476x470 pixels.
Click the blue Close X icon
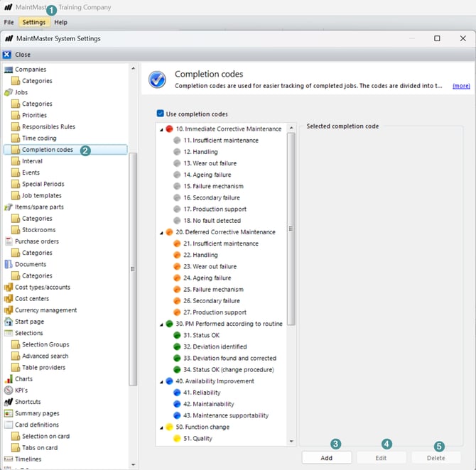pyautogui.click(x=6, y=55)
